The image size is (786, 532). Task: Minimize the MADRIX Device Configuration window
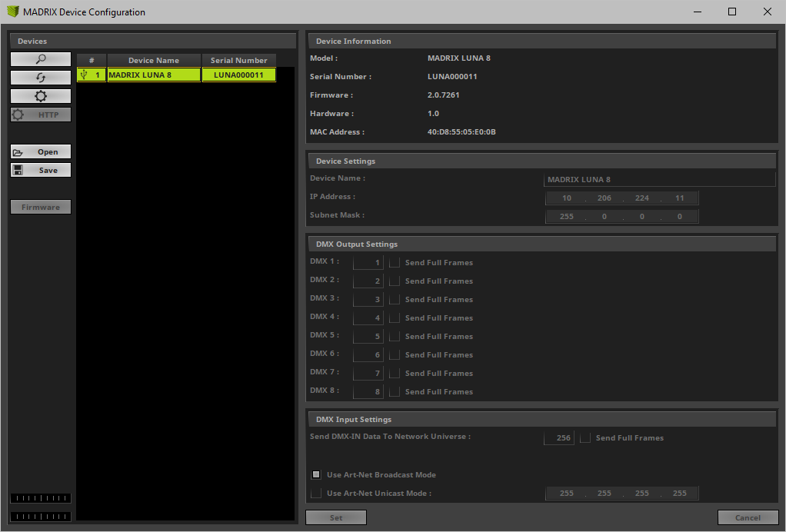698,12
